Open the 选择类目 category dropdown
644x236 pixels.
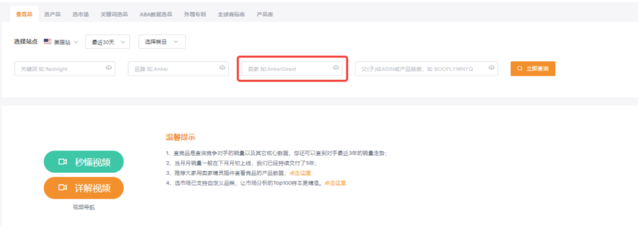162,42
